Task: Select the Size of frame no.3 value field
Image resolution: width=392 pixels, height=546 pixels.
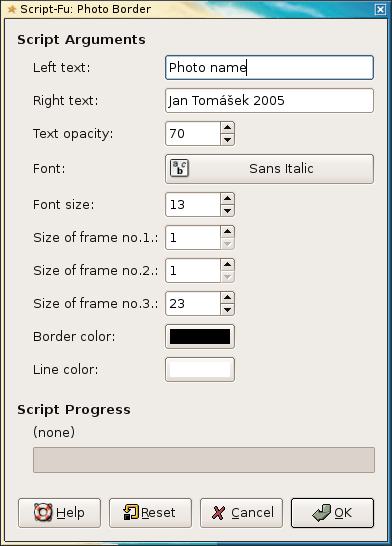Action: [x=193, y=304]
